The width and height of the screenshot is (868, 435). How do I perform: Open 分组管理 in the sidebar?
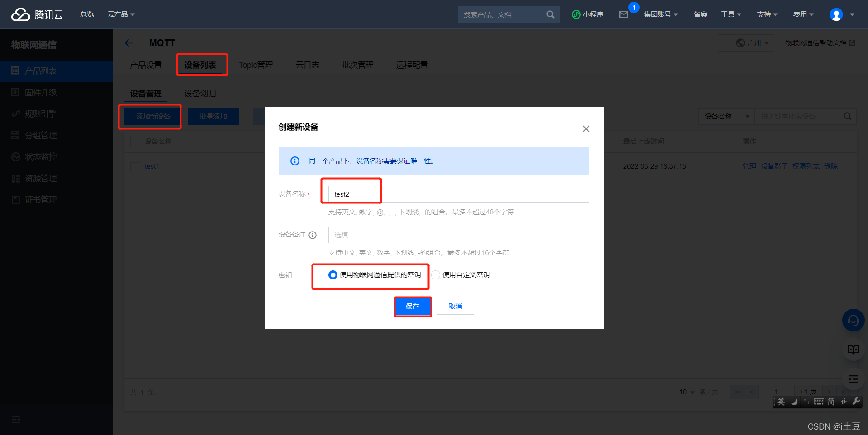pyautogui.click(x=57, y=135)
